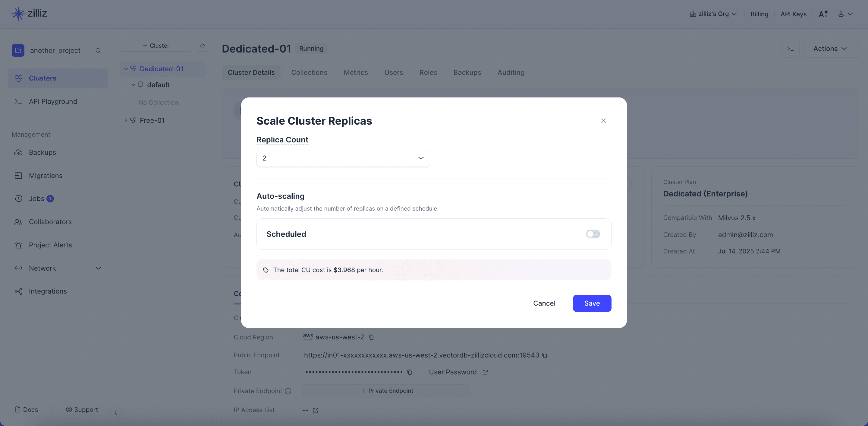Close the dialog with the X icon
The width and height of the screenshot is (868, 426).
coord(603,121)
